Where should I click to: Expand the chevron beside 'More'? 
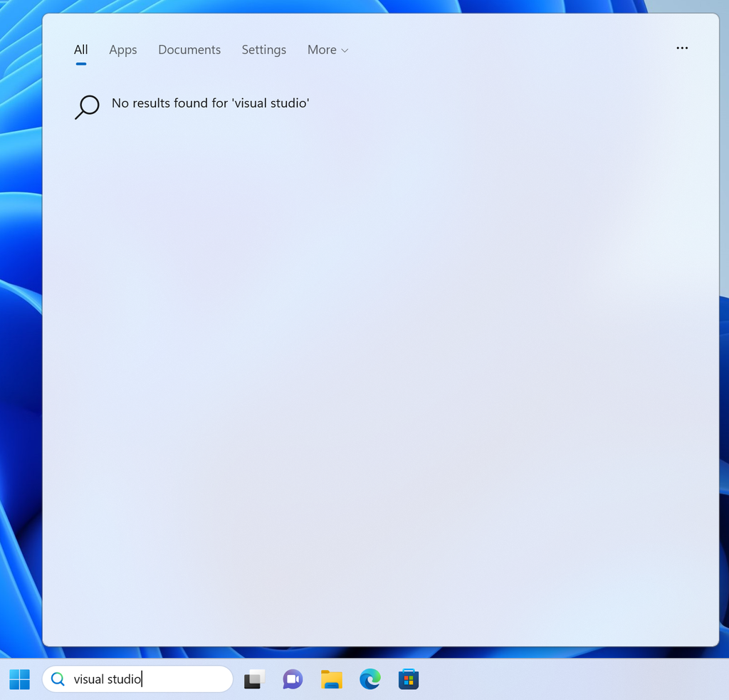coord(345,51)
